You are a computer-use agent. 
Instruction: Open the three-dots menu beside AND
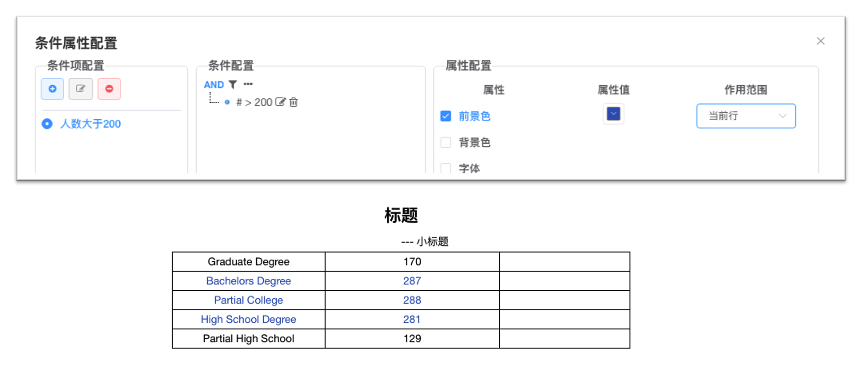tap(248, 84)
